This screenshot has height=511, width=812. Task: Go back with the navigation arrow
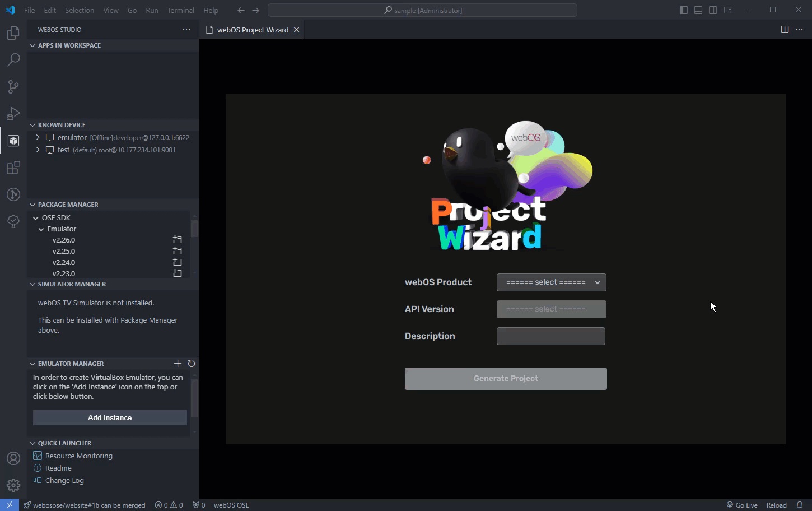tap(241, 10)
